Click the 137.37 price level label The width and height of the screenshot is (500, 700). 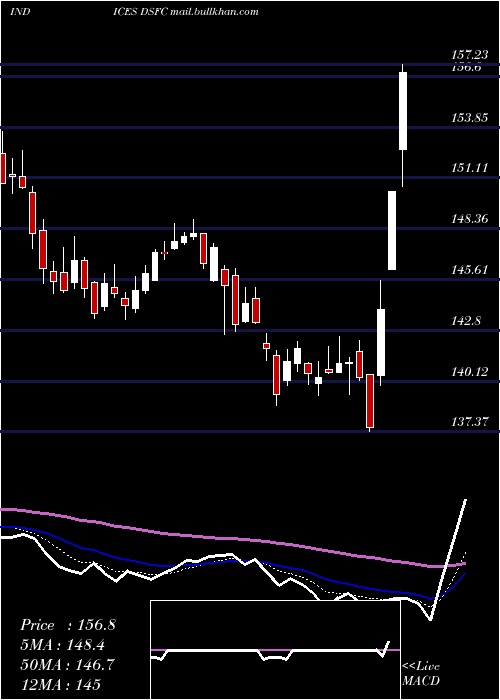click(470, 422)
